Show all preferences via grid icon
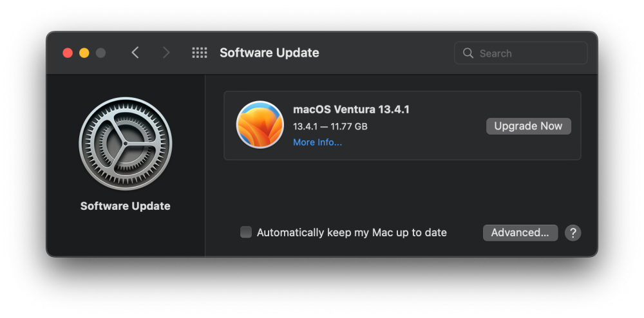644x318 pixels. (x=200, y=53)
